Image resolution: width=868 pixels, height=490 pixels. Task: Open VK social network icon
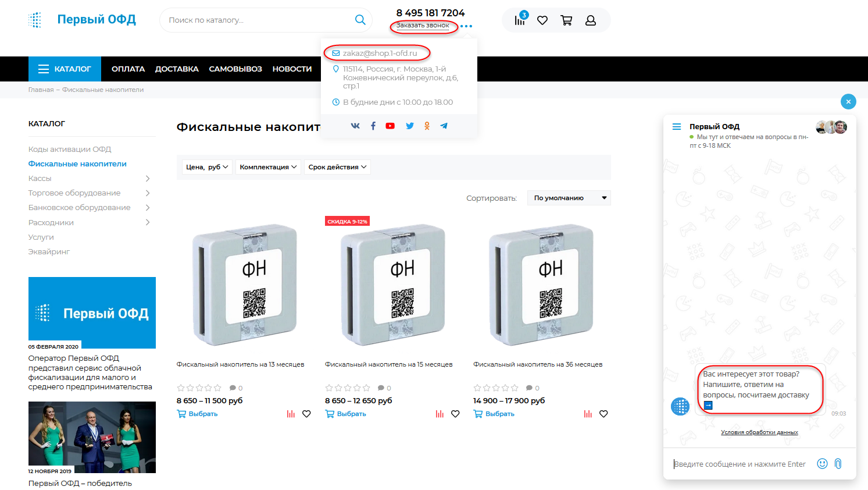tap(355, 126)
